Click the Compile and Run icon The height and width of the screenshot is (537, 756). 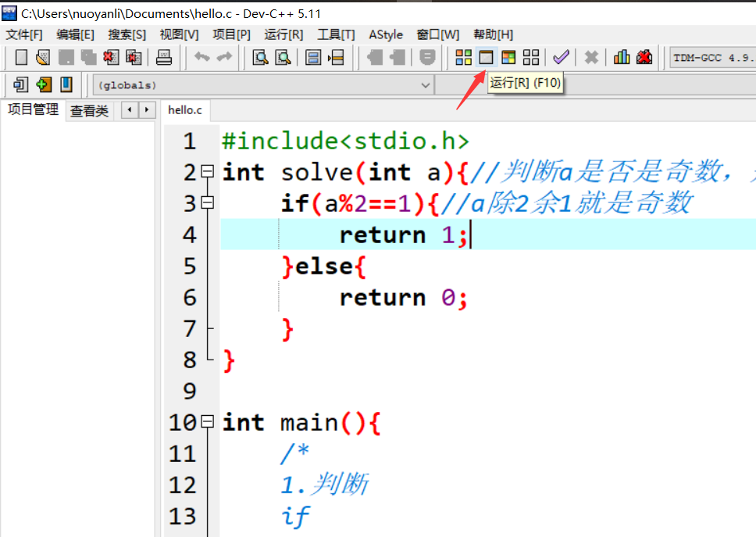coord(508,57)
